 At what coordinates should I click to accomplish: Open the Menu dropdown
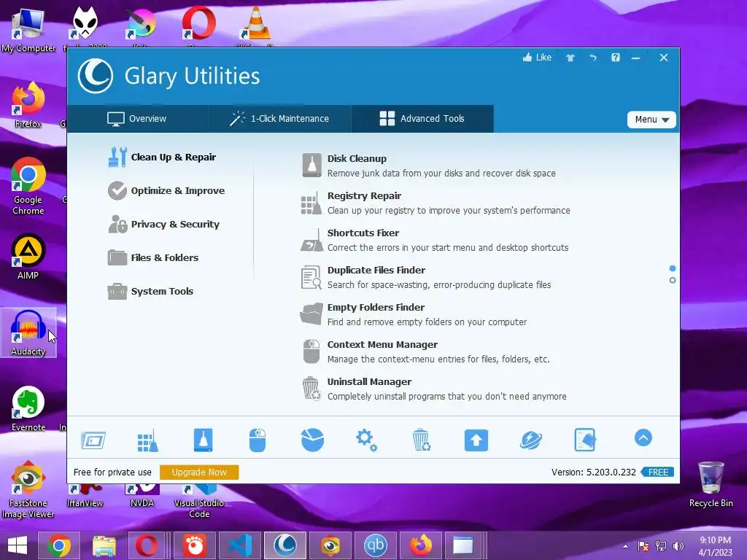[x=651, y=120]
